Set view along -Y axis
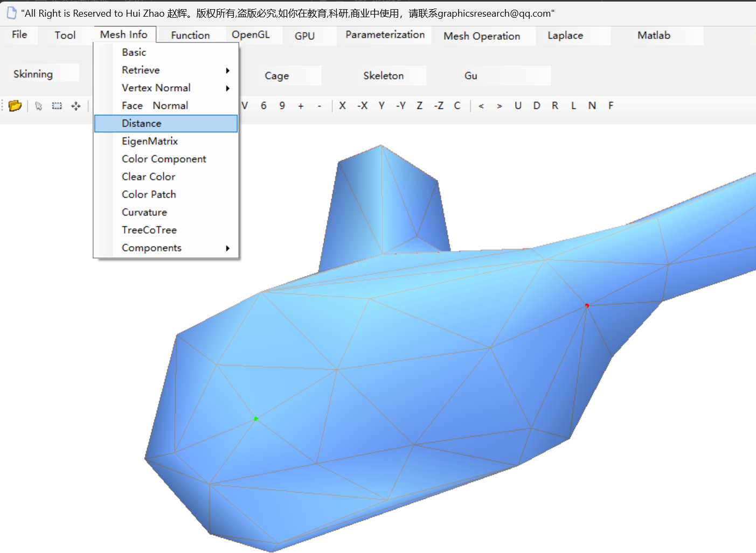This screenshot has width=756, height=553. pyautogui.click(x=401, y=106)
